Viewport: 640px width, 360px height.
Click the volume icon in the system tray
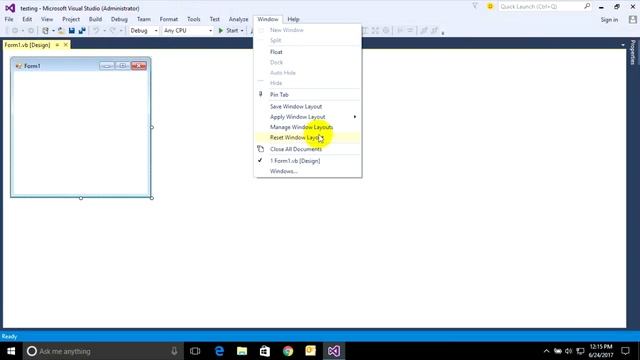(569, 351)
